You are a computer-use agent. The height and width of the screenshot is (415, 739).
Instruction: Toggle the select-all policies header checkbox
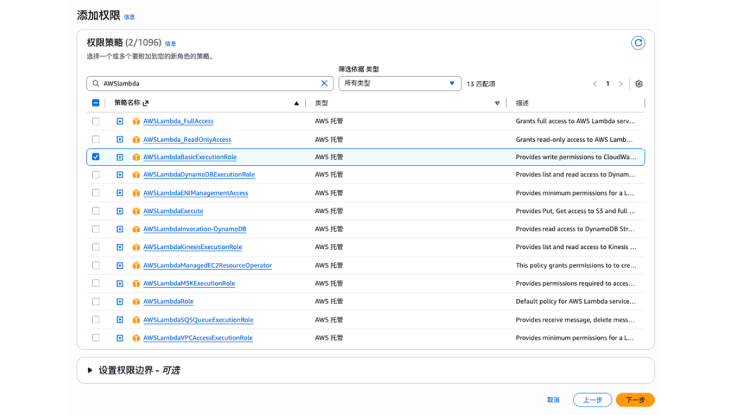(96, 103)
